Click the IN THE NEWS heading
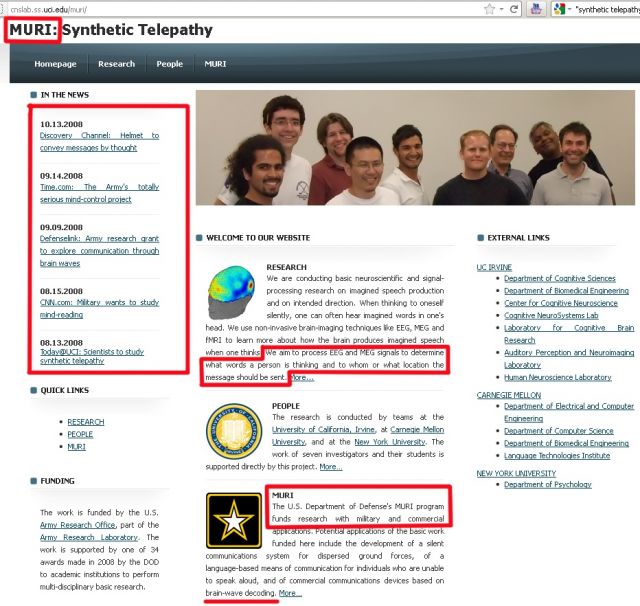 (x=64, y=95)
